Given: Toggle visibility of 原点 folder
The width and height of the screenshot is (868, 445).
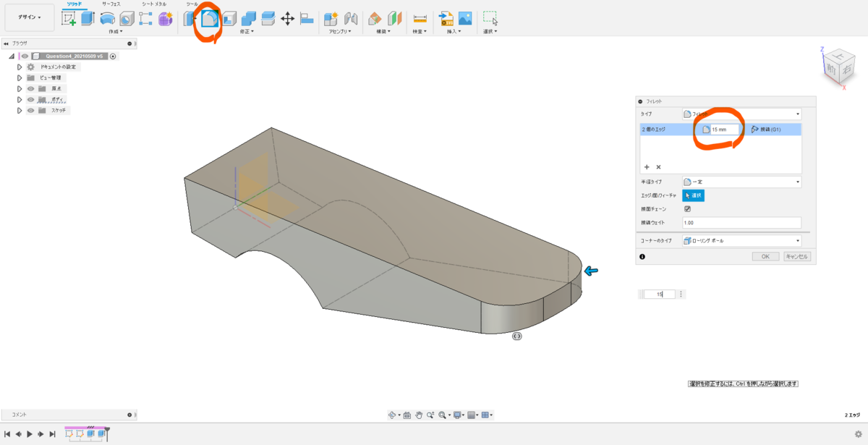Looking at the screenshot, I should pos(31,88).
